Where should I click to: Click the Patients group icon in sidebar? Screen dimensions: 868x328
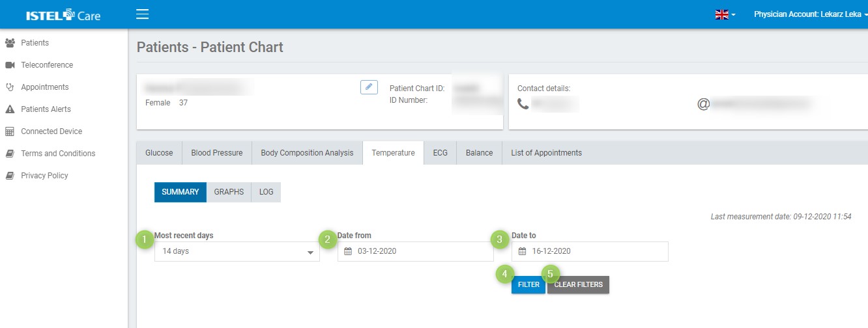coord(10,43)
